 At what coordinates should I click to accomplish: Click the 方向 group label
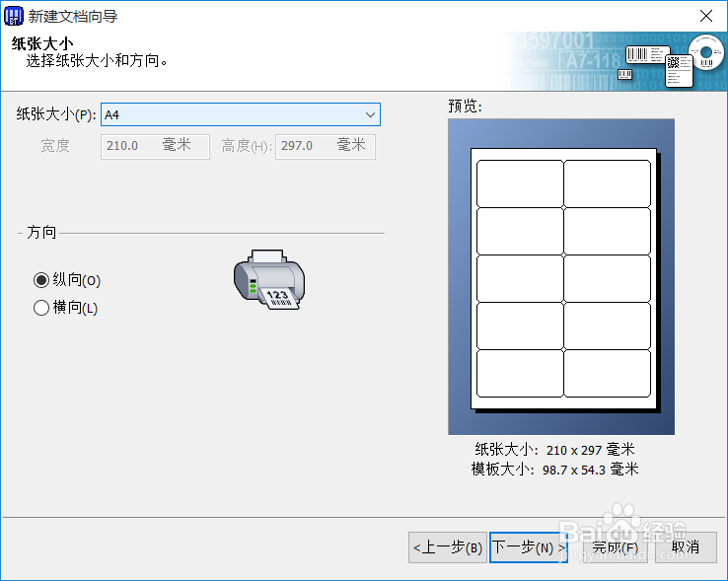[41, 232]
